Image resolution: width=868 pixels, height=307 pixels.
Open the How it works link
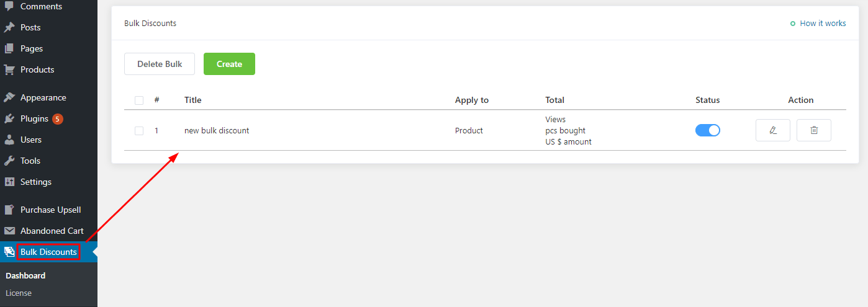pos(822,24)
